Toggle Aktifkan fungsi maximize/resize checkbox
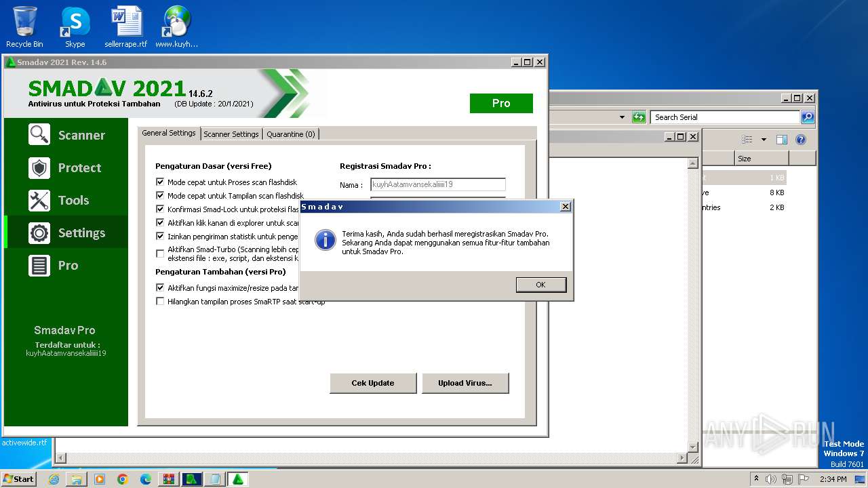The width and height of the screenshot is (868, 488). 160,288
